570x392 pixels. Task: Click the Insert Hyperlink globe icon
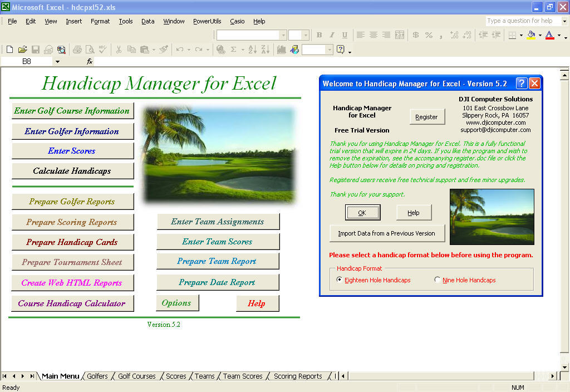220,50
